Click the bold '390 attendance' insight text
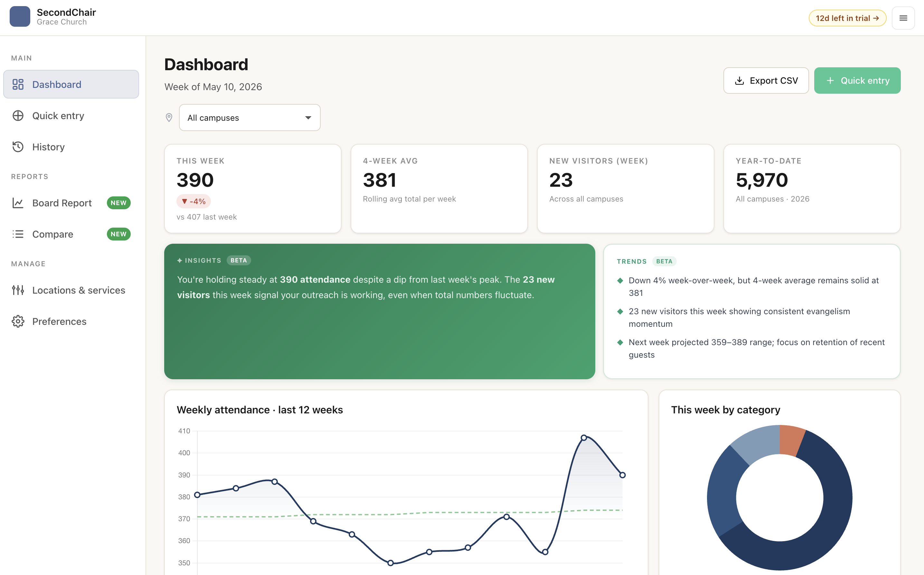The width and height of the screenshot is (924, 575). point(315,279)
